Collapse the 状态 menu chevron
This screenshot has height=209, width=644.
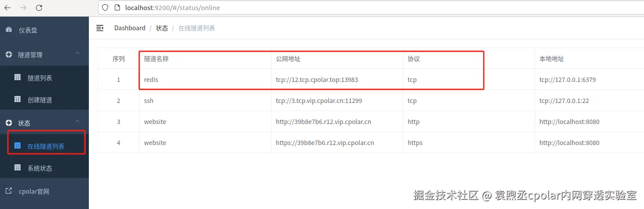(x=77, y=121)
